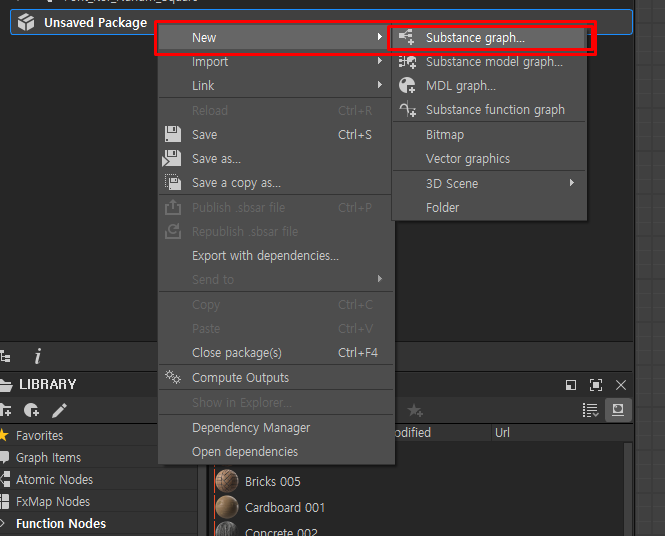Click the Save floppy disk icon

pos(173,134)
